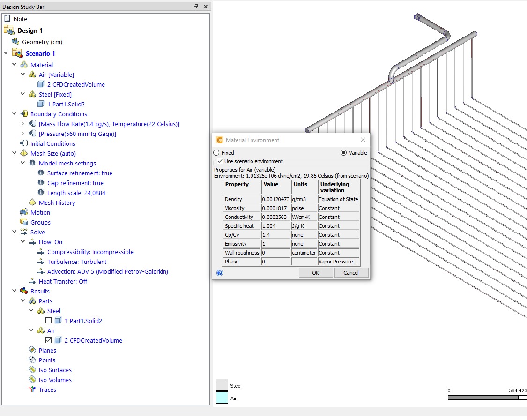Show the steel 1 Part1.Solid2 in results
The image size is (527, 420).
[x=49, y=321]
